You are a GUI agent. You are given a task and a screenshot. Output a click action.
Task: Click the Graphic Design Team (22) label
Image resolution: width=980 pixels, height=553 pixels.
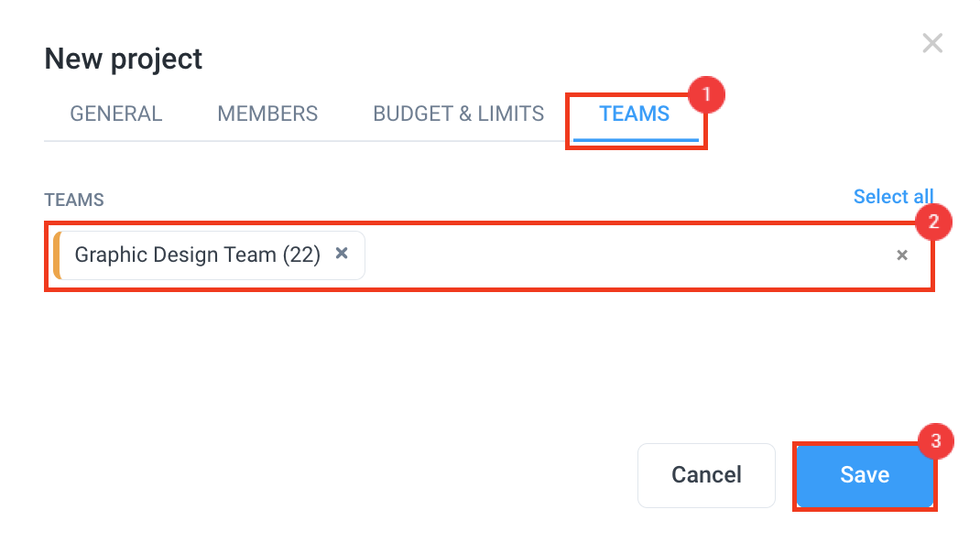(198, 255)
